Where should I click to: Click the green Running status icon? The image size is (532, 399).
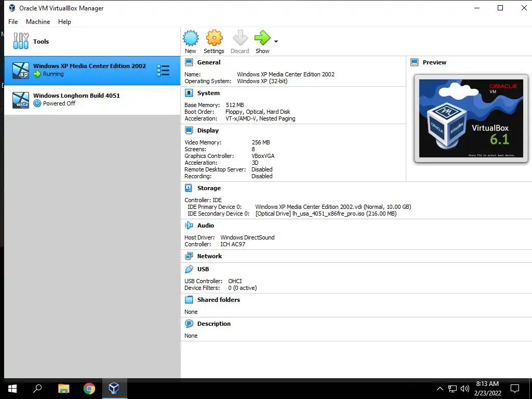[37, 74]
